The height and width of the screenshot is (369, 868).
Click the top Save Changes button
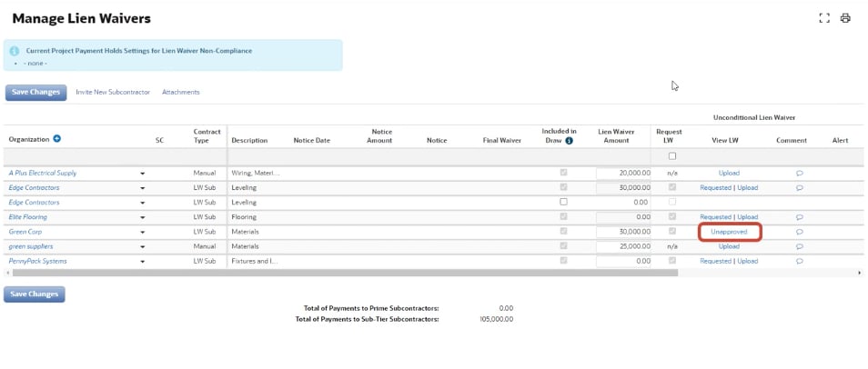[x=35, y=92]
